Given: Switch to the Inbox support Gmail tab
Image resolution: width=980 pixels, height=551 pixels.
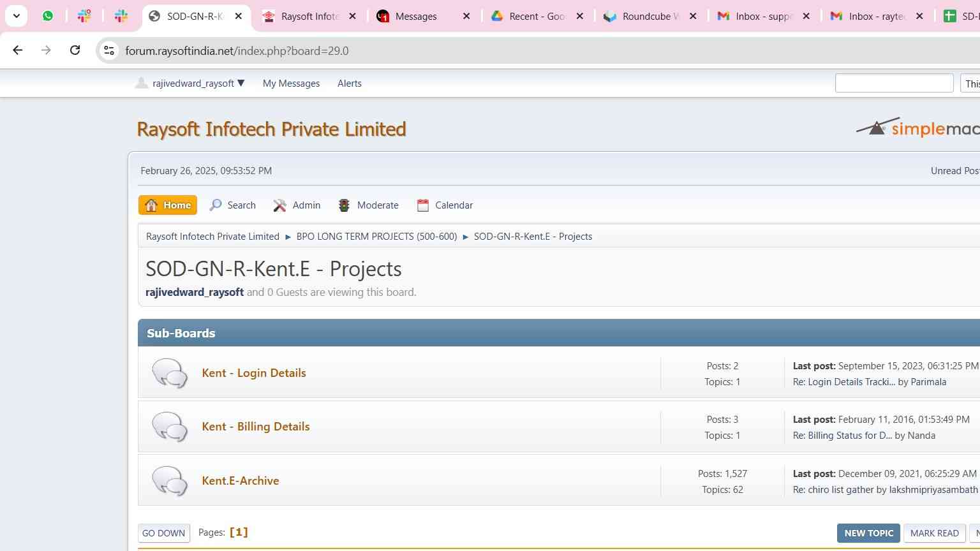Looking at the screenshot, I should point(762,17).
